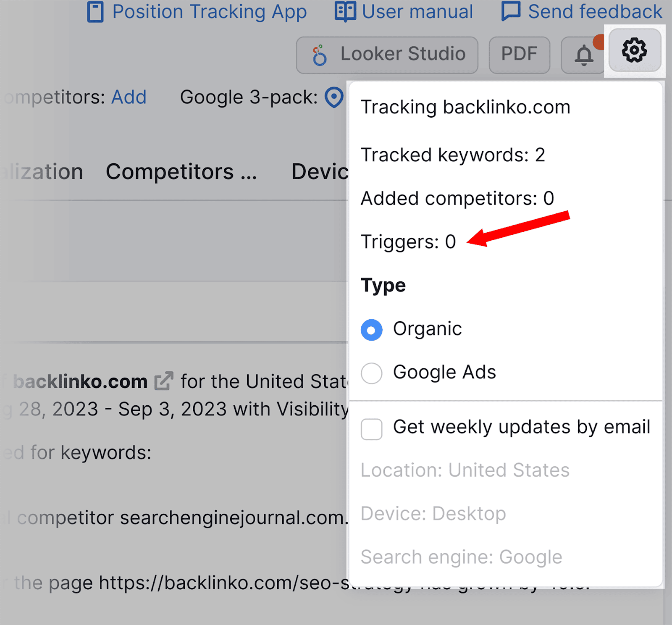Click the PDF export button

520,54
